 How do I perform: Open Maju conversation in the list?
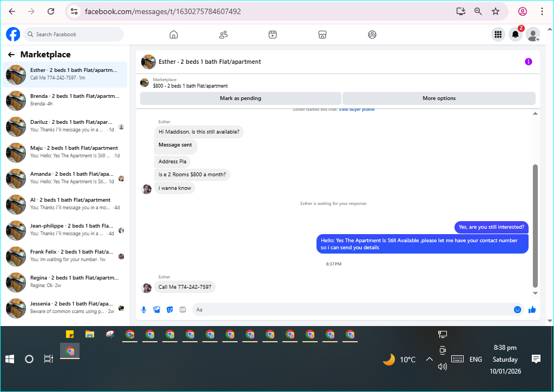tap(65, 152)
